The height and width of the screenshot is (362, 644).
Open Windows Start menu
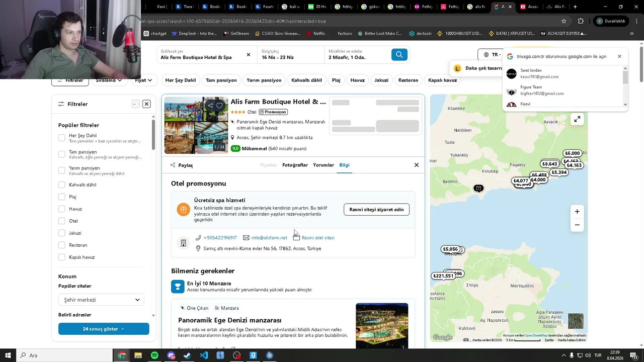pyautogui.click(x=8, y=355)
